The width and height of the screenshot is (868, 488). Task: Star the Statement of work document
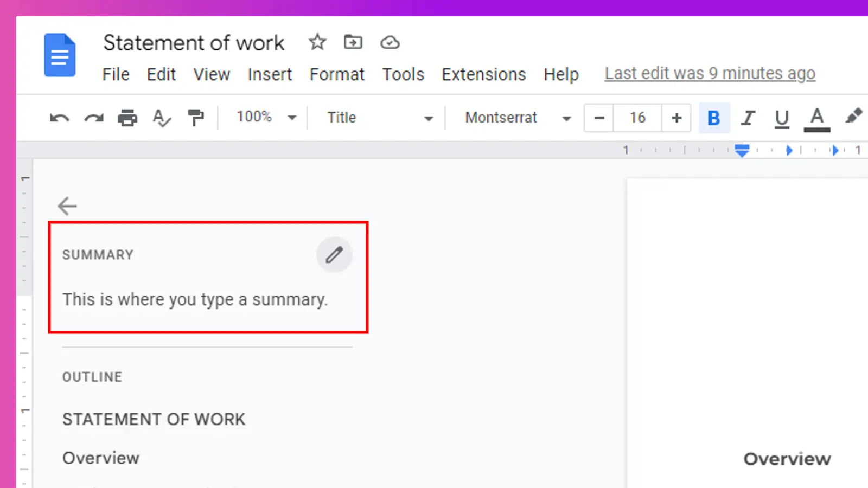tap(317, 42)
